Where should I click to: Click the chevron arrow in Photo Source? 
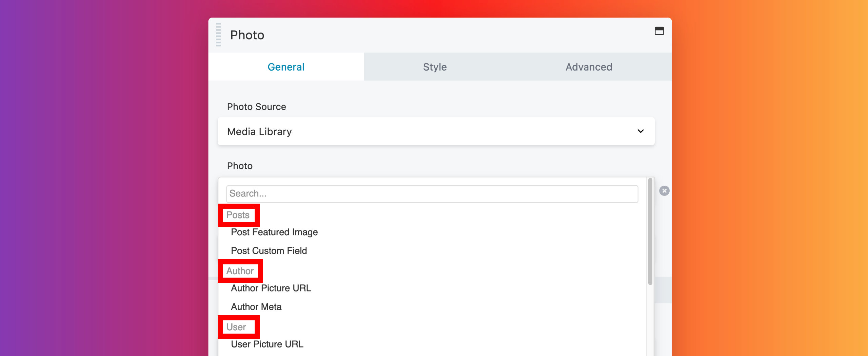coord(640,131)
